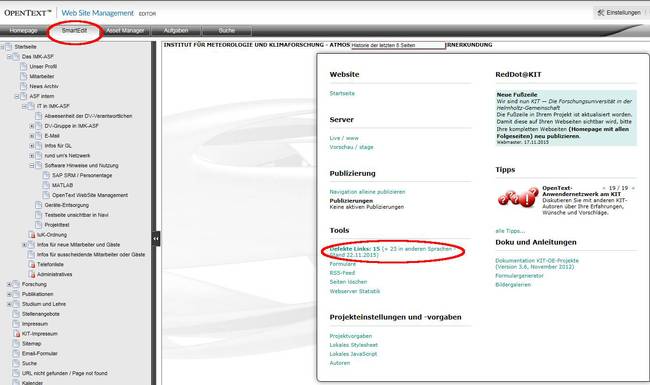
Task: Click the page icon next to Sitemap
Action: 17,344
